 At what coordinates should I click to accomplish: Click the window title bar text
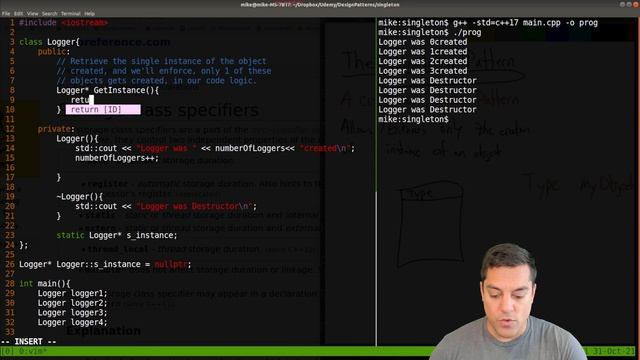point(320,5)
